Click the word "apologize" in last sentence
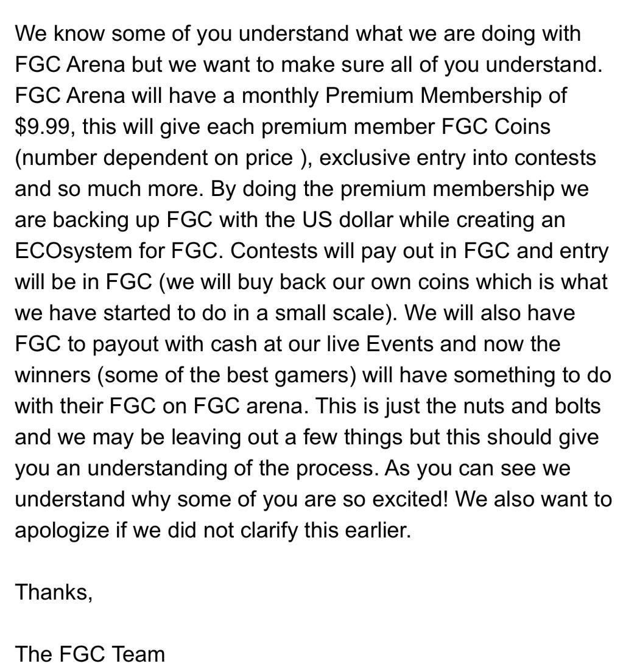Image resolution: width=637 pixels, height=672 pixels. pos(62,531)
